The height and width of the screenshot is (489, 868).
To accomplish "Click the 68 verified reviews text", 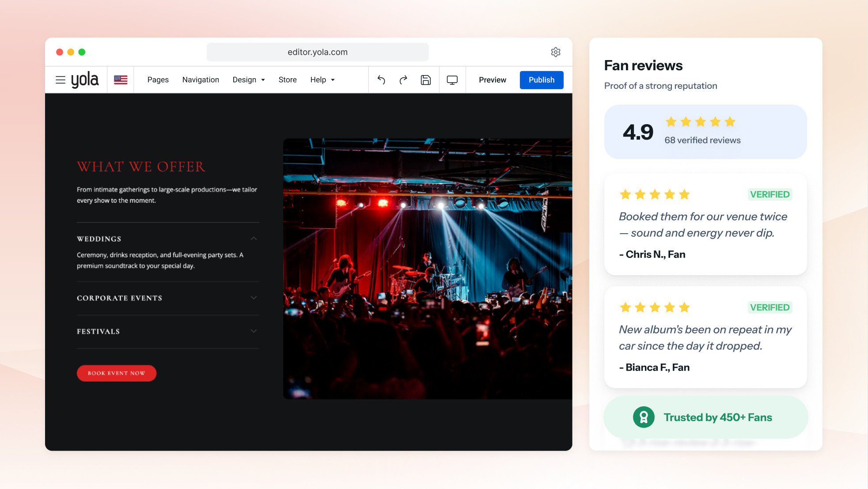I will pyautogui.click(x=702, y=140).
